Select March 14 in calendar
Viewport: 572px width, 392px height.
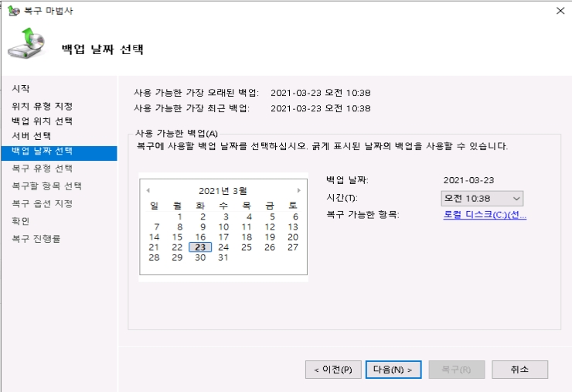(x=155, y=237)
